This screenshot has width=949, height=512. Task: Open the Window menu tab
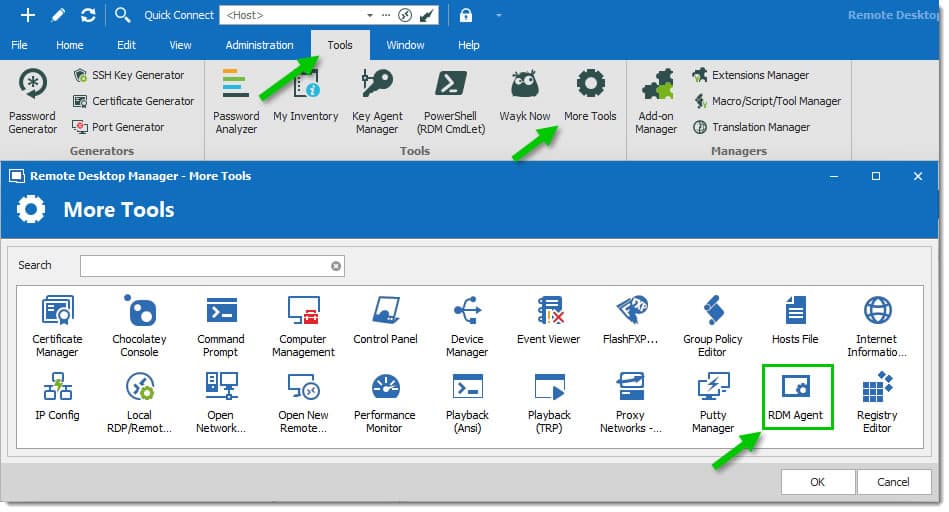pyautogui.click(x=405, y=45)
